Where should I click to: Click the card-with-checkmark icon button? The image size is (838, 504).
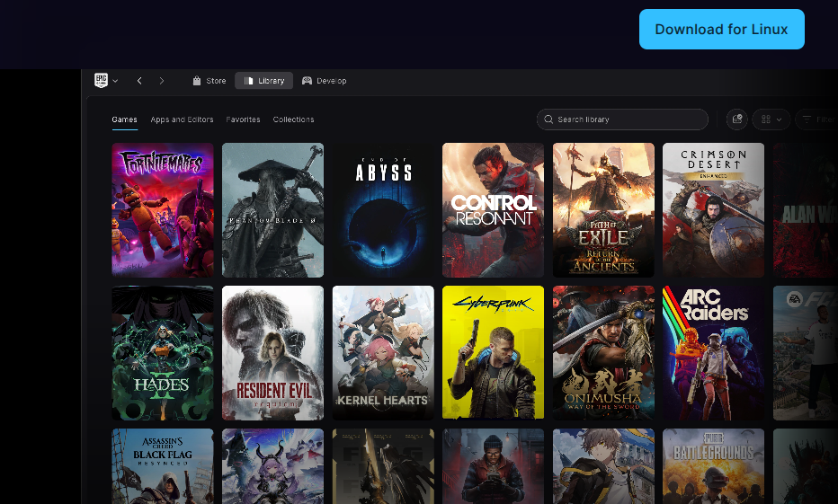tap(737, 119)
